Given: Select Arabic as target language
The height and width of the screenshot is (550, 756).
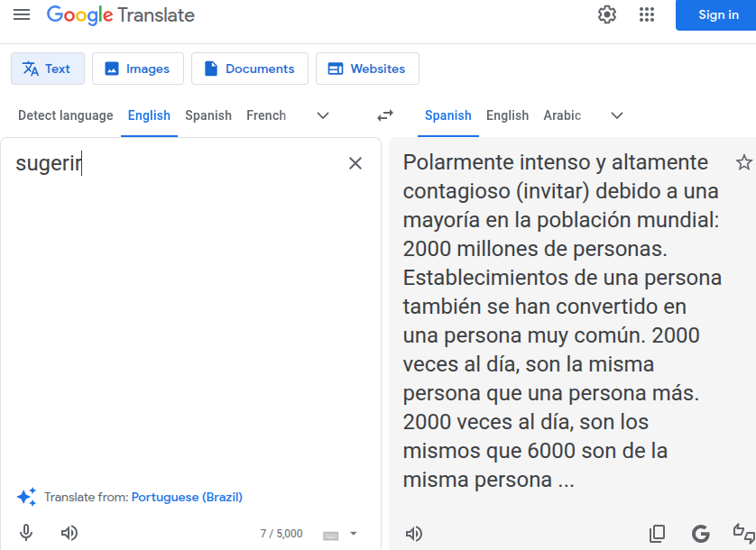Looking at the screenshot, I should point(562,115).
